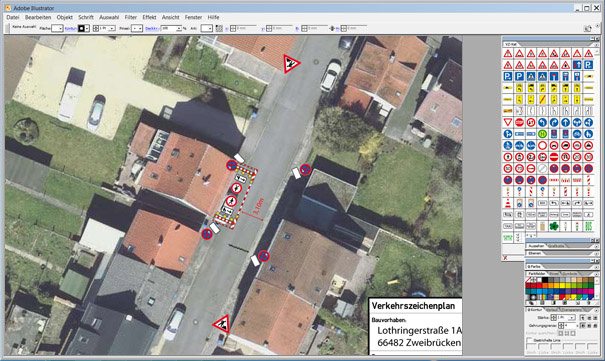This screenshot has width=605, height=361.
Task: Select the construction warning sign at bottom of street
Action: (x=222, y=323)
